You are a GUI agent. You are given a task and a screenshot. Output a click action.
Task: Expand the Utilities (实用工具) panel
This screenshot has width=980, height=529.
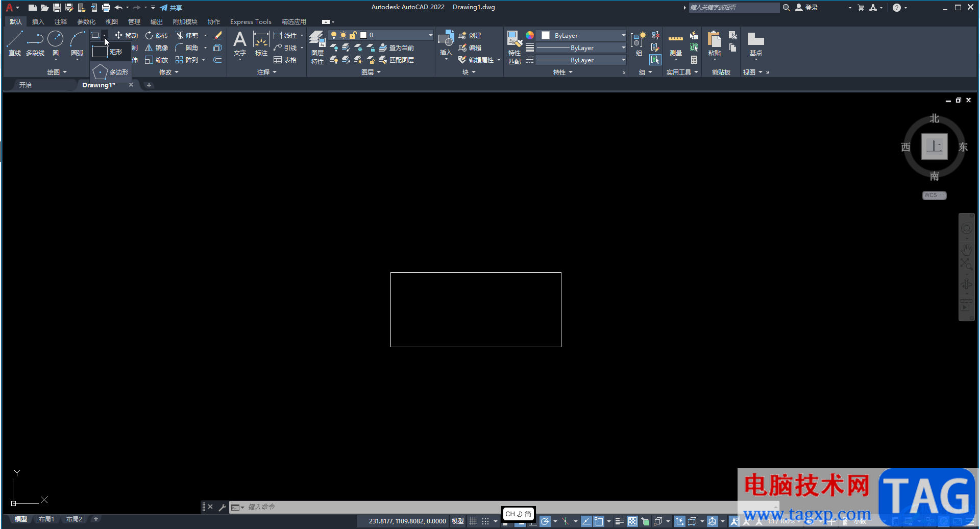(682, 72)
